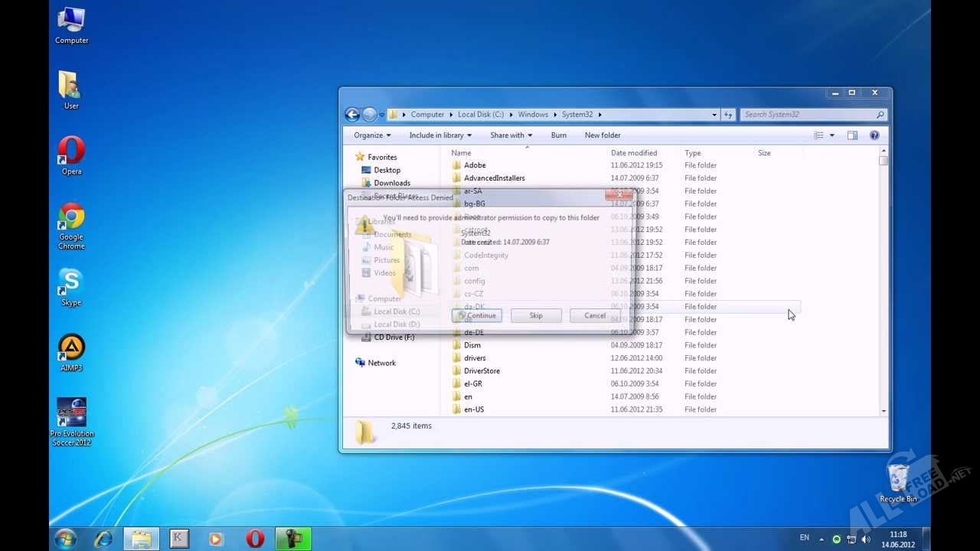The height and width of the screenshot is (551, 980).
Task: Expand the Share with dropdown
Action: click(511, 135)
